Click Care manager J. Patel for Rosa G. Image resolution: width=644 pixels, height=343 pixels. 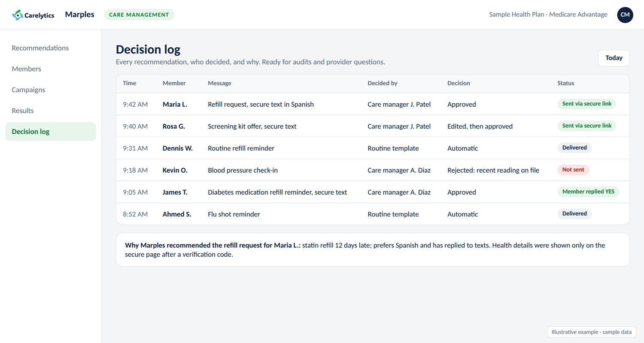pyautogui.click(x=399, y=126)
